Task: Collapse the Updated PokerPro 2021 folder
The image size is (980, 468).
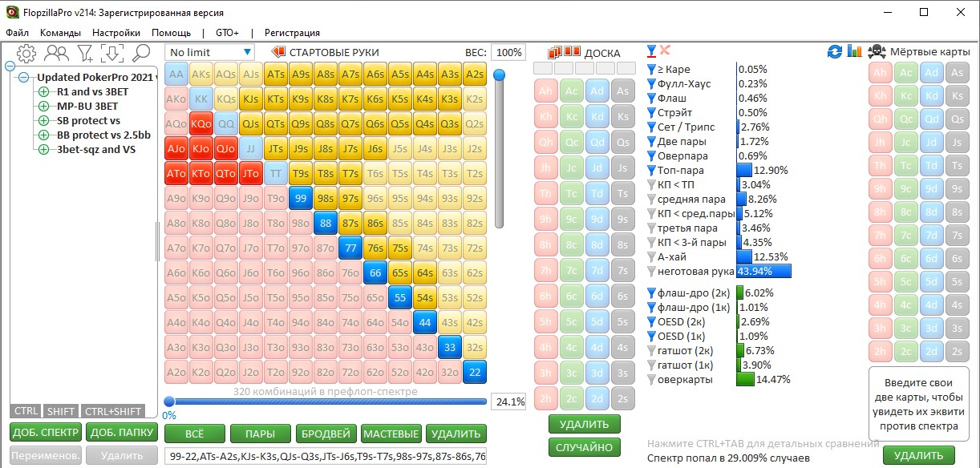Action: coord(24,78)
